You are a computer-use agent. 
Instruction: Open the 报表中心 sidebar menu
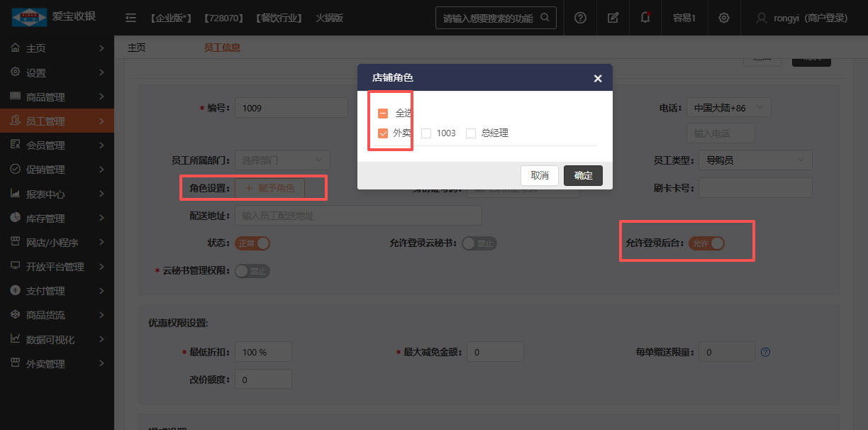pyautogui.click(x=57, y=194)
